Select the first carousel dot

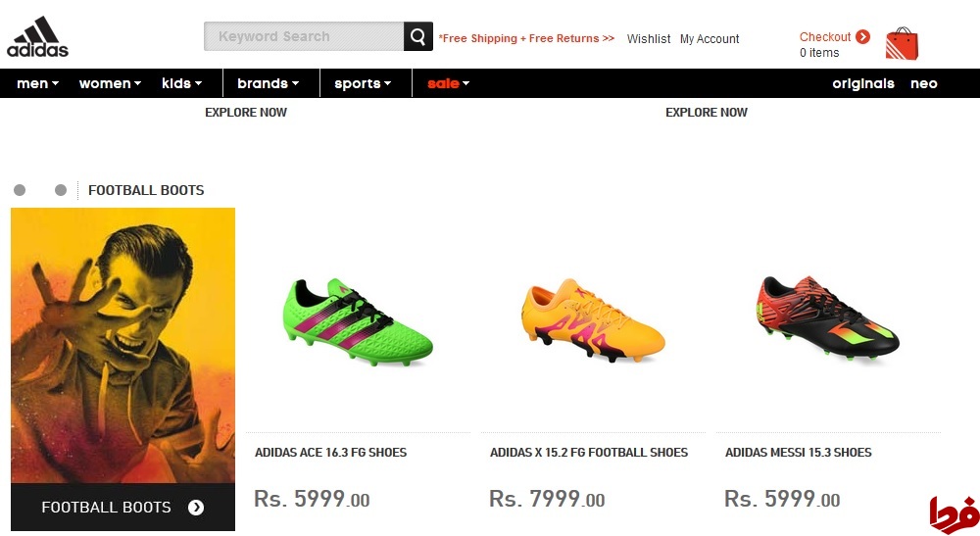[x=20, y=190]
